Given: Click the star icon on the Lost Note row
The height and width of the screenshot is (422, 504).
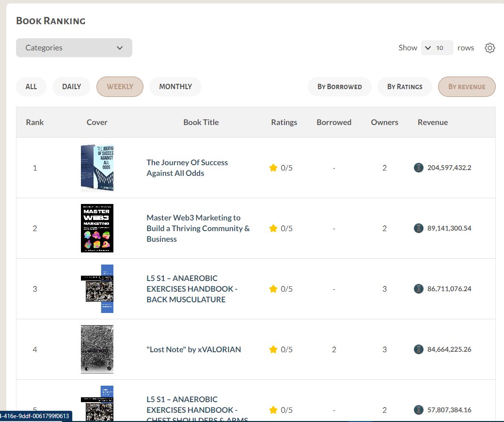Looking at the screenshot, I should click(273, 349).
